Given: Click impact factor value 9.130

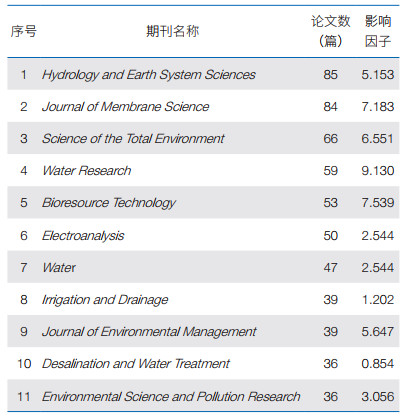Looking at the screenshot, I should pyautogui.click(x=378, y=171).
